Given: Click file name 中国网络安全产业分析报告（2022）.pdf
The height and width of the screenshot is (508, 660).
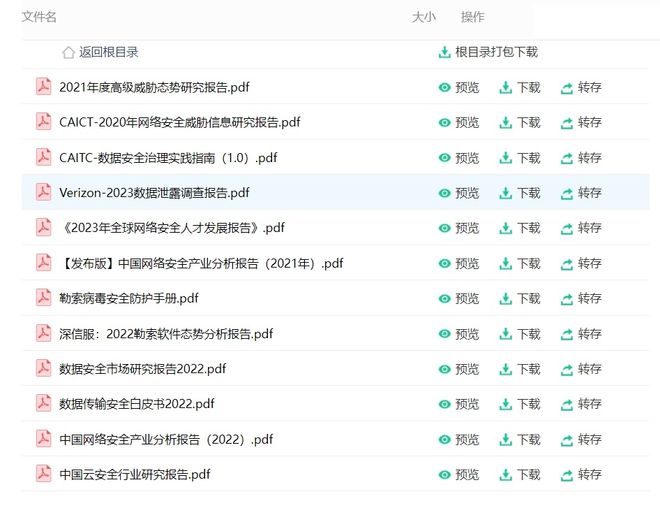Looking at the screenshot, I should pyautogui.click(x=166, y=439).
